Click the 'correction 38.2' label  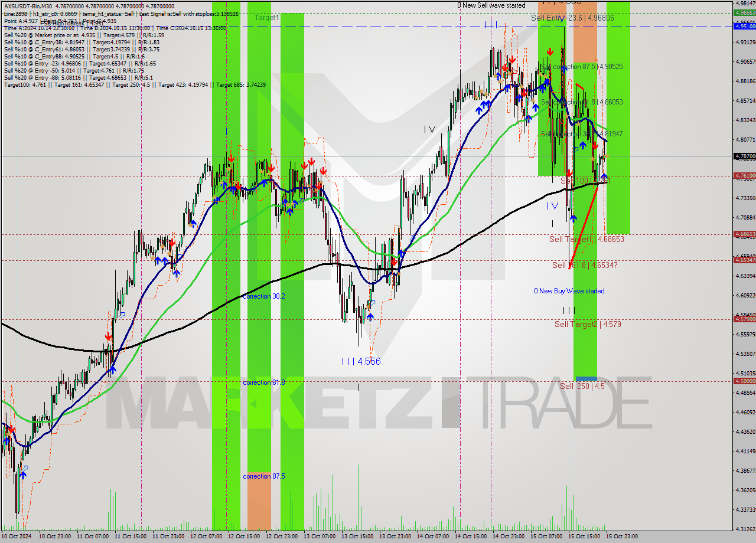(x=264, y=296)
